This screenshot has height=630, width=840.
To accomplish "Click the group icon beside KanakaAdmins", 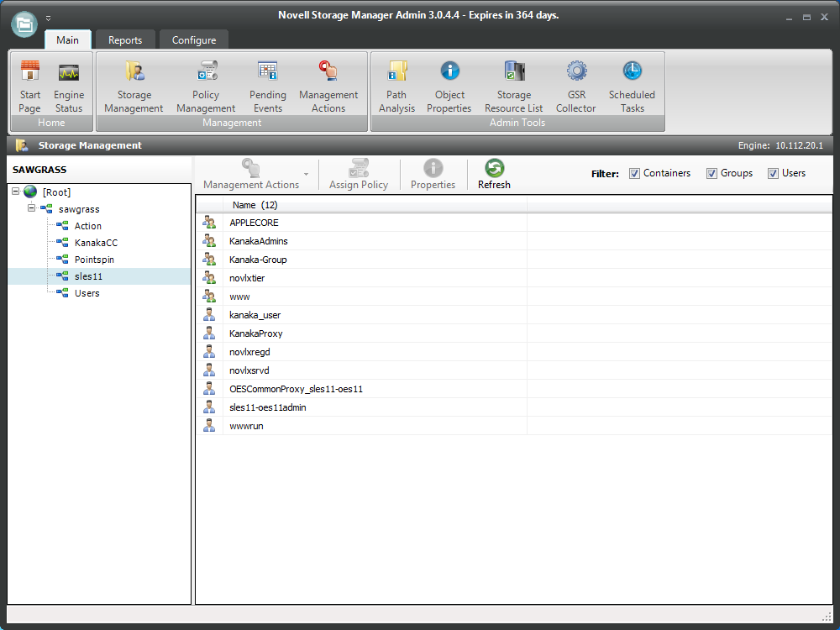I will (x=209, y=241).
